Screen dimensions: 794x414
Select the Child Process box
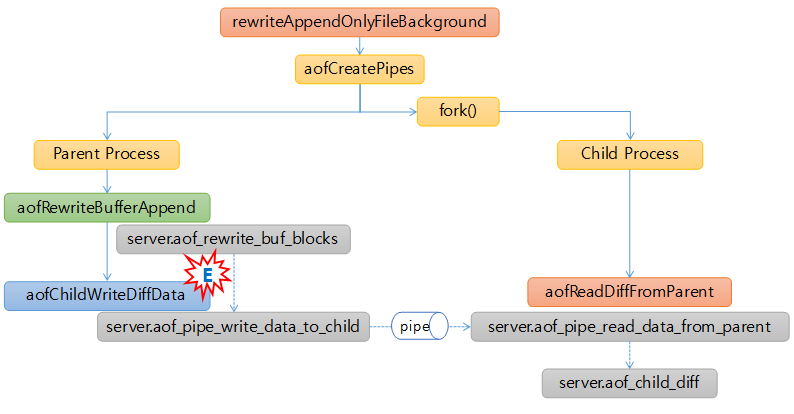click(x=629, y=154)
